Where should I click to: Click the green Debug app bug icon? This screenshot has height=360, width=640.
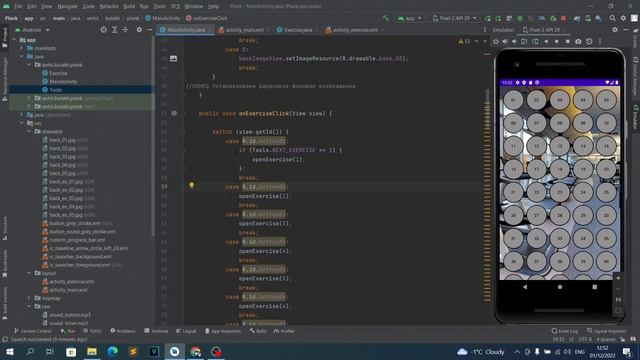(x=520, y=18)
